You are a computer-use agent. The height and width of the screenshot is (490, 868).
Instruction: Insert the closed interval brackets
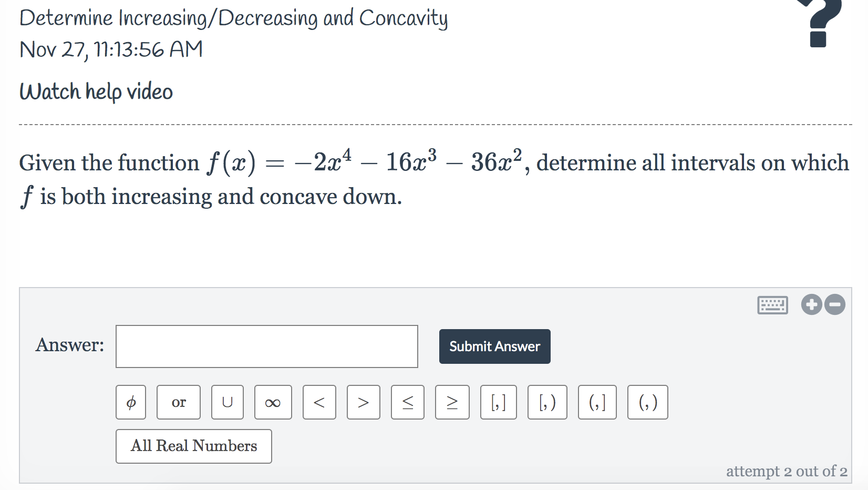pyautogui.click(x=498, y=402)
